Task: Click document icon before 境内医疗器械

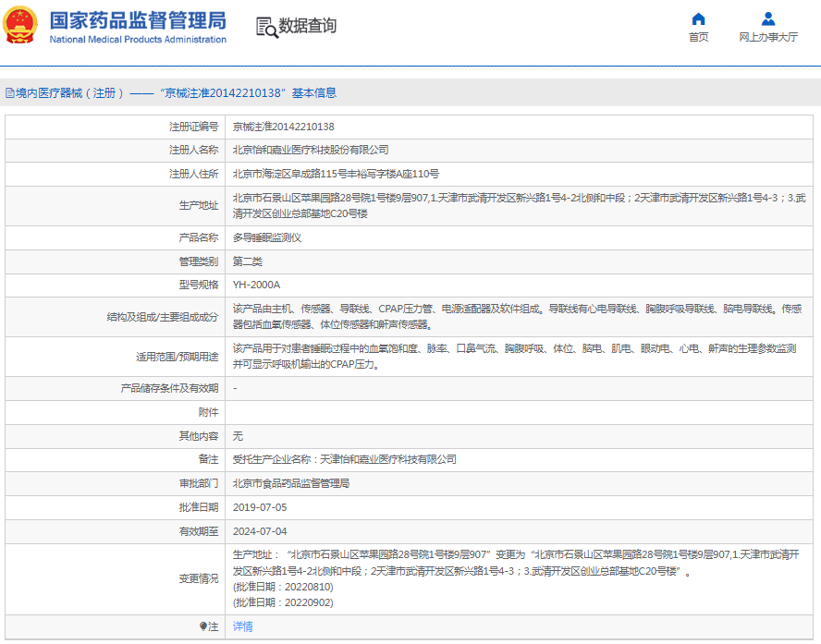Action: tap(9, 93)
